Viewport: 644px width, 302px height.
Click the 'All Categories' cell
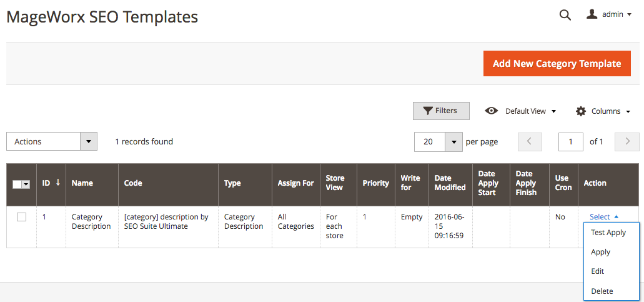click(x=296, y=227)
